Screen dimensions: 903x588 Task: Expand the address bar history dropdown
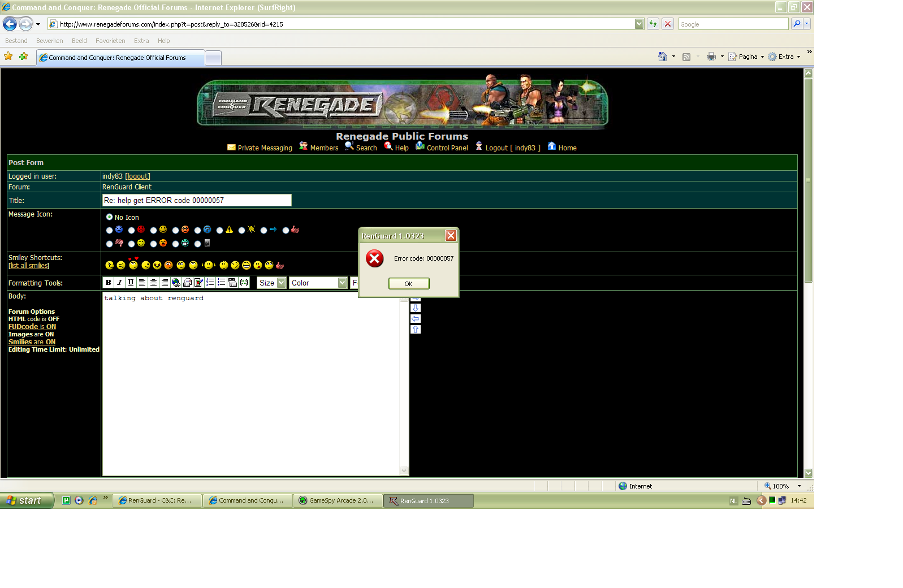click(x=639, y=24)
